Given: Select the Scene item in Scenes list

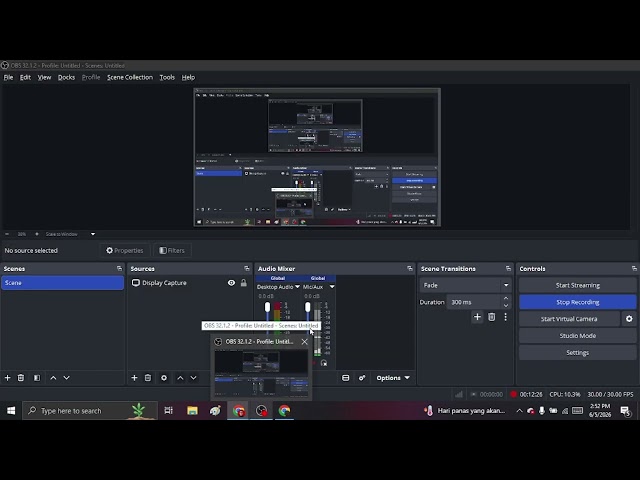Looking at the screenshot, I should click(x=62, y=283).
